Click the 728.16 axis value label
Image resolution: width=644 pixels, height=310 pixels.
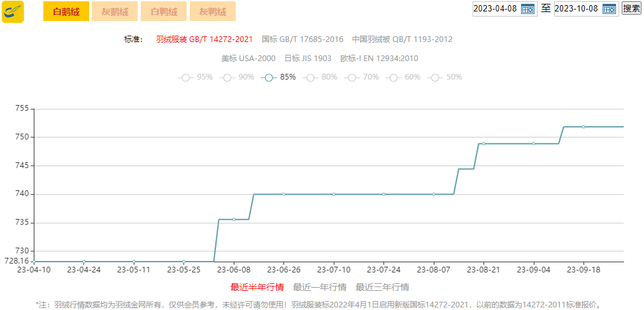(17, 261)
